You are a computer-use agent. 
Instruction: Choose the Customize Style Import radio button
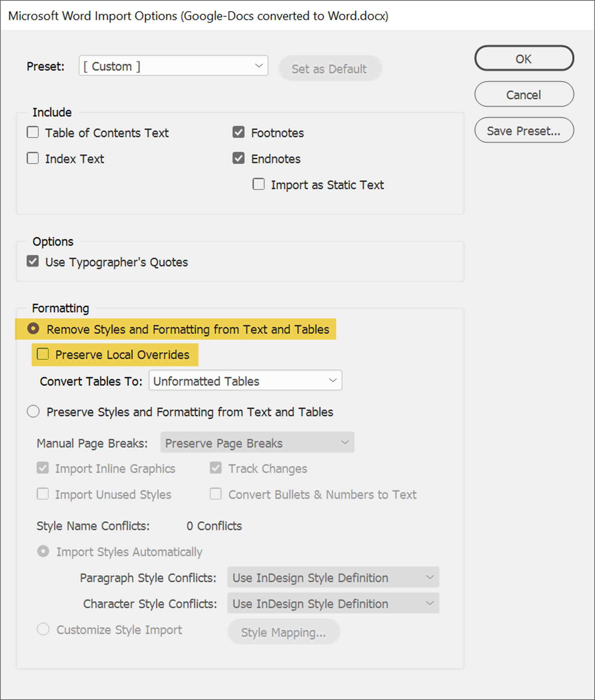[43, 629]
